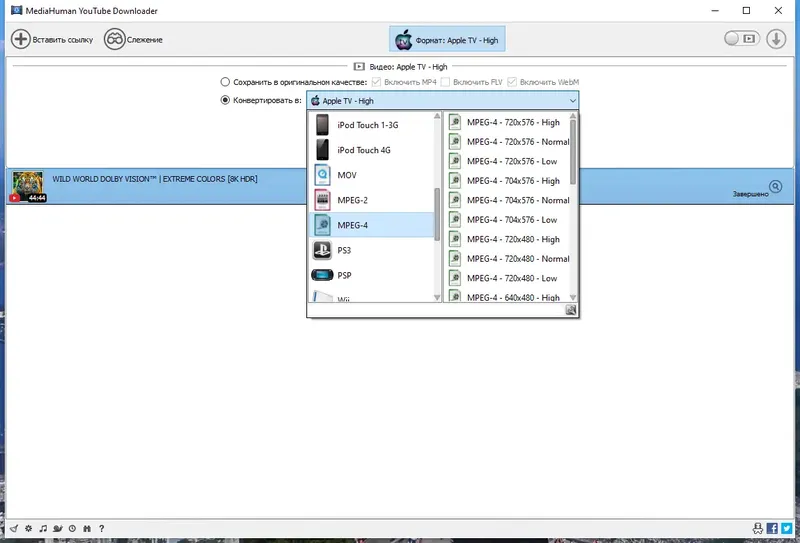Viewport: 800px width, 543px height.
Task: Select MPEG-4 - 704x576 - Normal preset
Action: pos(508,200)
